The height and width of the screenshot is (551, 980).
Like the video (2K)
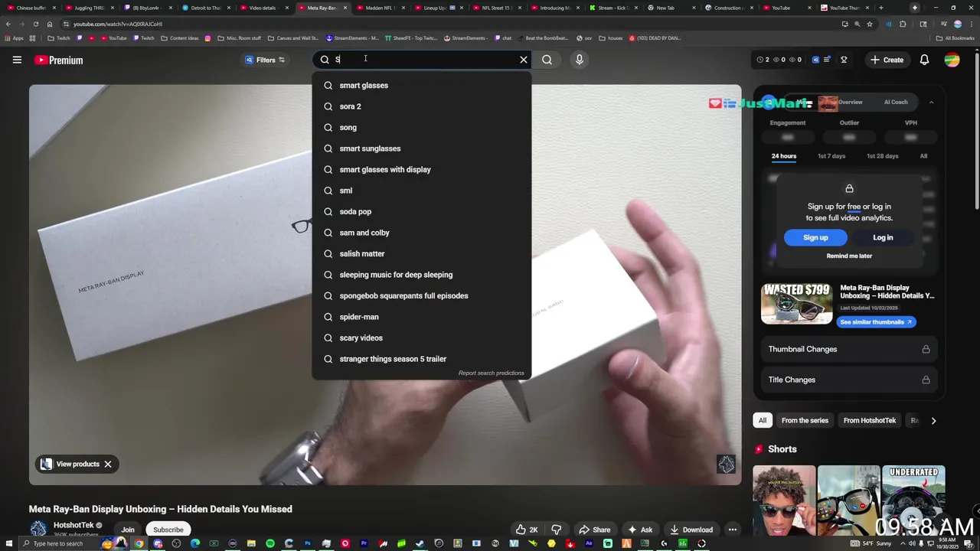(527, 530)
